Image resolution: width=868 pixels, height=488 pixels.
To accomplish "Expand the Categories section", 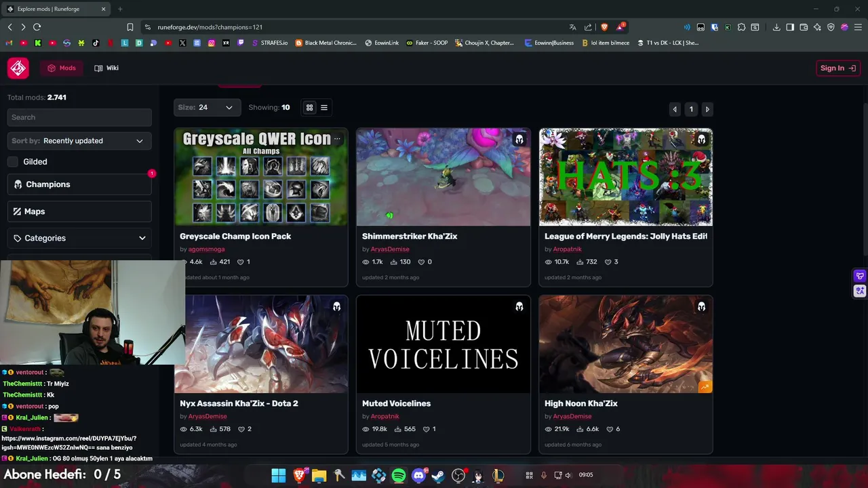I will coord(79,238).
